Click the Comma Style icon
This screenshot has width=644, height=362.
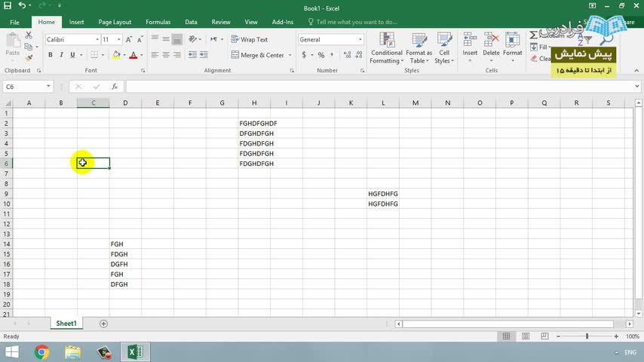pyautogui.click(x=332, y=54)
